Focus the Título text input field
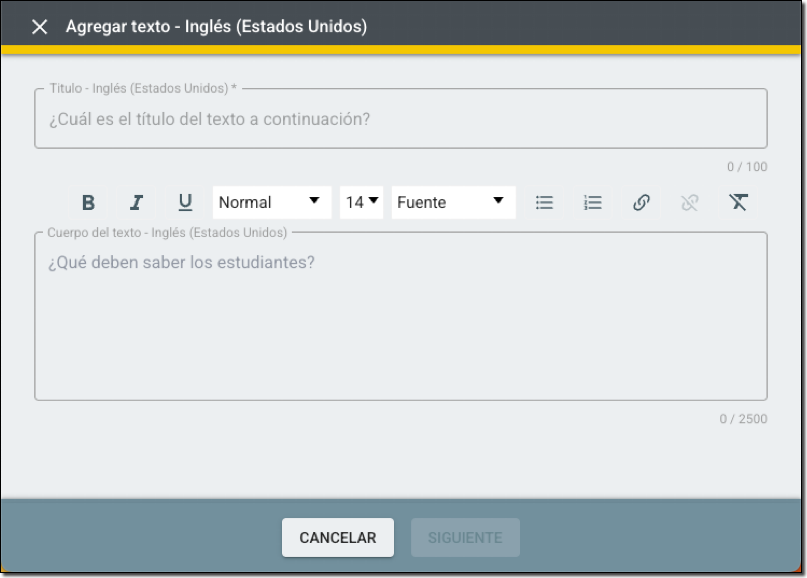This screenshot has height=578, width=807. coord(400,120)
